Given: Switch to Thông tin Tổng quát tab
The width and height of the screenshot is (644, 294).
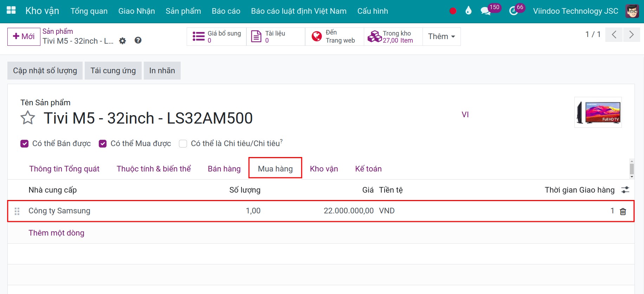Looking at the screenshot, I should tap(64, 169).
